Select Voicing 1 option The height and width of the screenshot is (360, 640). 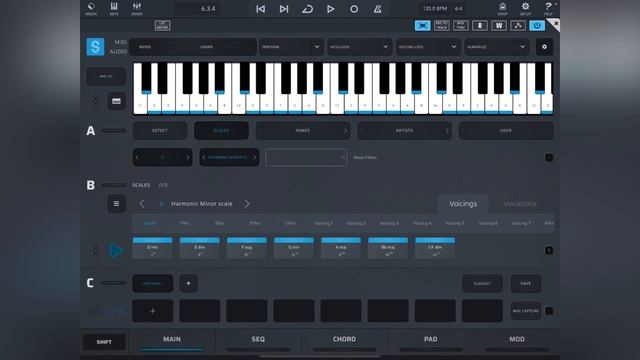click(x=323, y=223)
